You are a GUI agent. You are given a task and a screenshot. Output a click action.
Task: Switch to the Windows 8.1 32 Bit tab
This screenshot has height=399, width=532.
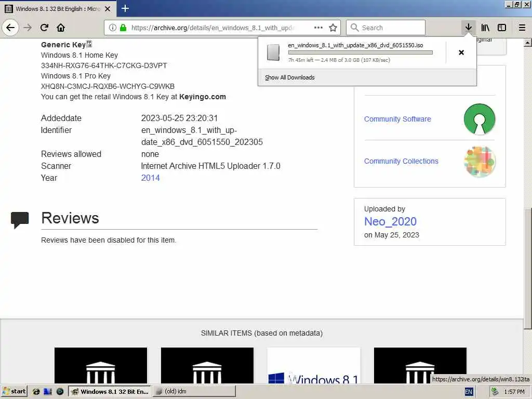pyautogui.click(x=58, y=9)
